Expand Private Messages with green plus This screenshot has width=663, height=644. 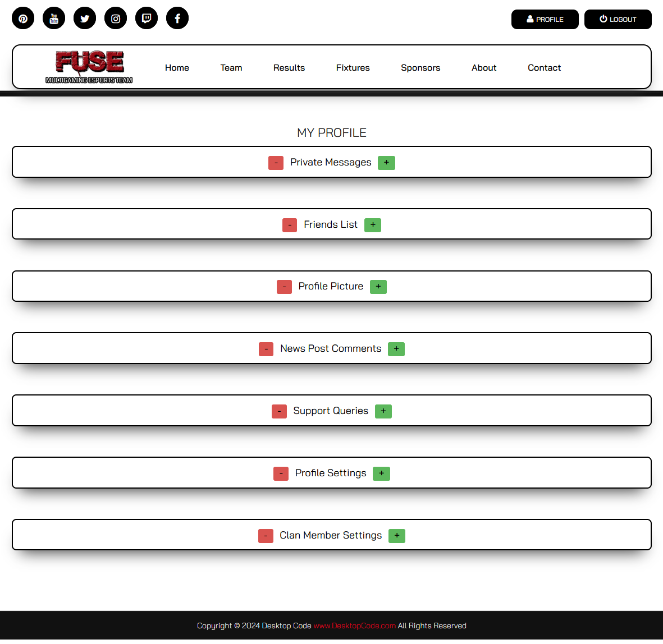pos(386,163)
